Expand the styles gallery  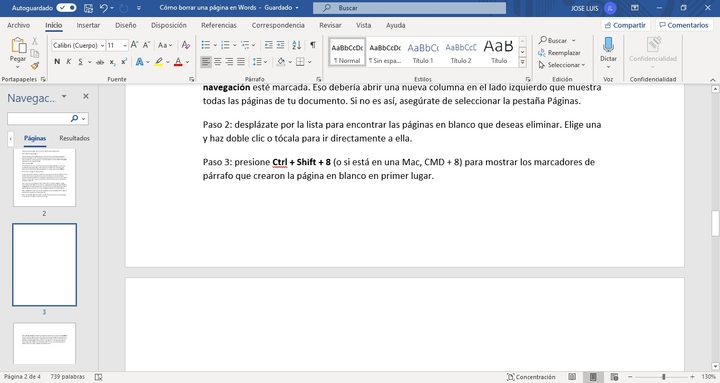523,62
